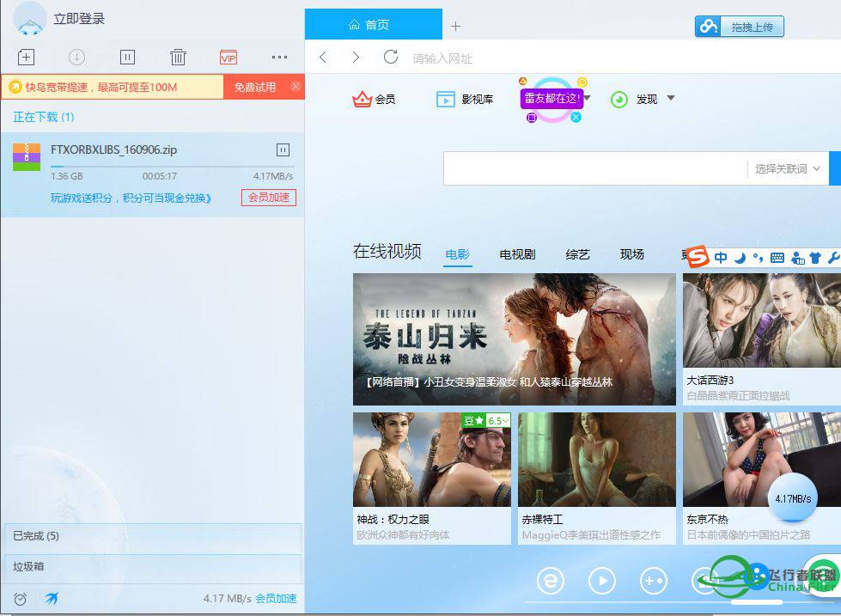Image resolution: width=841 pixels, height=616 pixels.
Task: Toggle full/half width with the moon icon
Action: (740, 258)
